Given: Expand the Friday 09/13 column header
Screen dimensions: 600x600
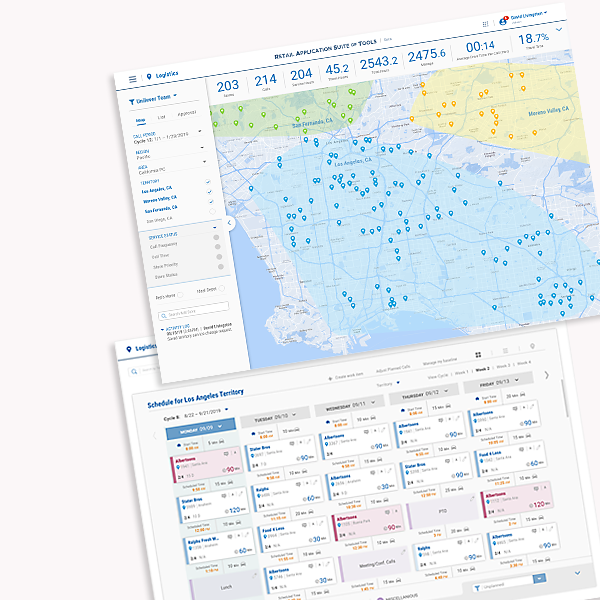Looking at the screenshot, I should (x=498, y=383).
